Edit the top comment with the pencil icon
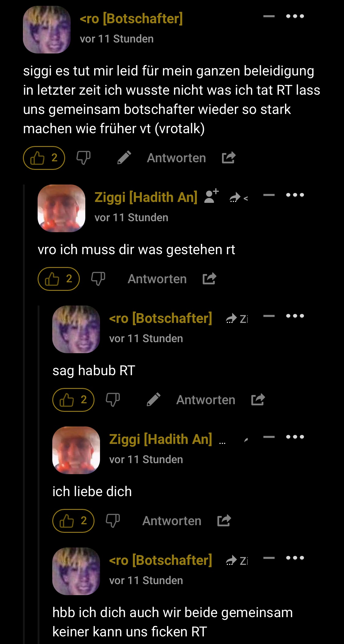344x644 pixels. (x=124, y=158)
